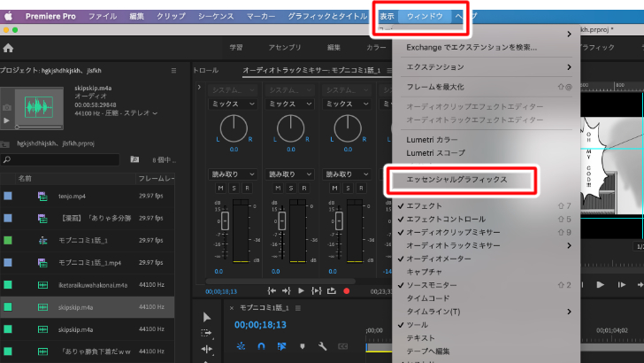Toggle Linked Selection in timeline
This screenshot has height=363, width=644.
click(x=281, y=346)
